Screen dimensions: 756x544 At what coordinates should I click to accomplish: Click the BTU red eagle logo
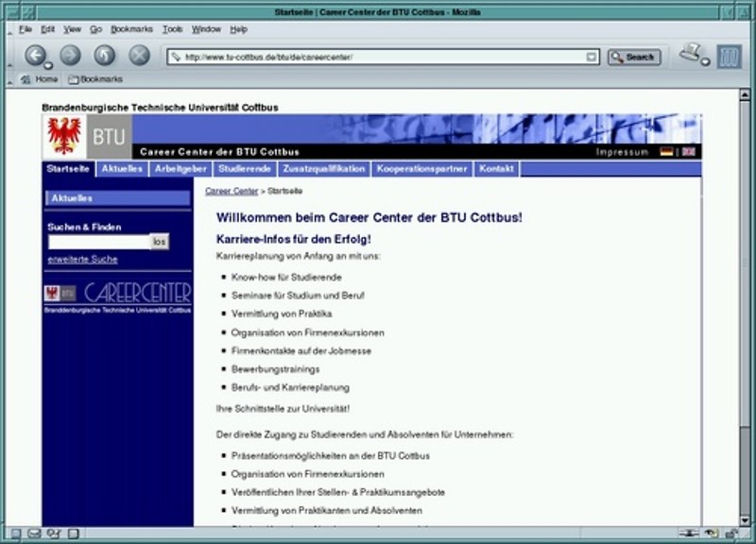(64, 136)
